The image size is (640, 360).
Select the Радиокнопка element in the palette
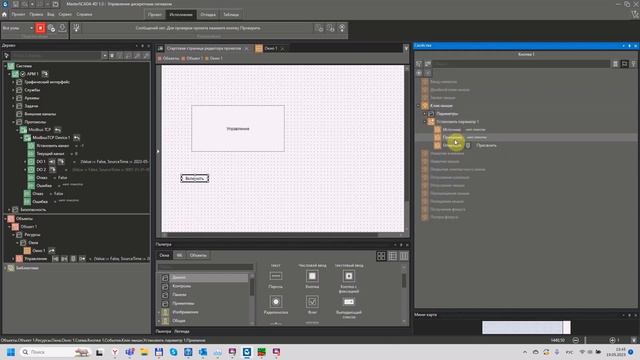click(276, 305)
